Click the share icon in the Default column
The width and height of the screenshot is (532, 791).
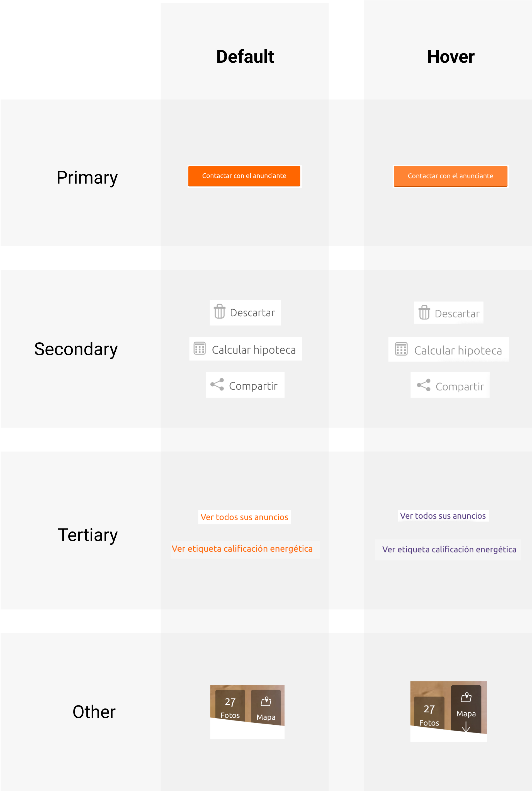click(217, 384)
